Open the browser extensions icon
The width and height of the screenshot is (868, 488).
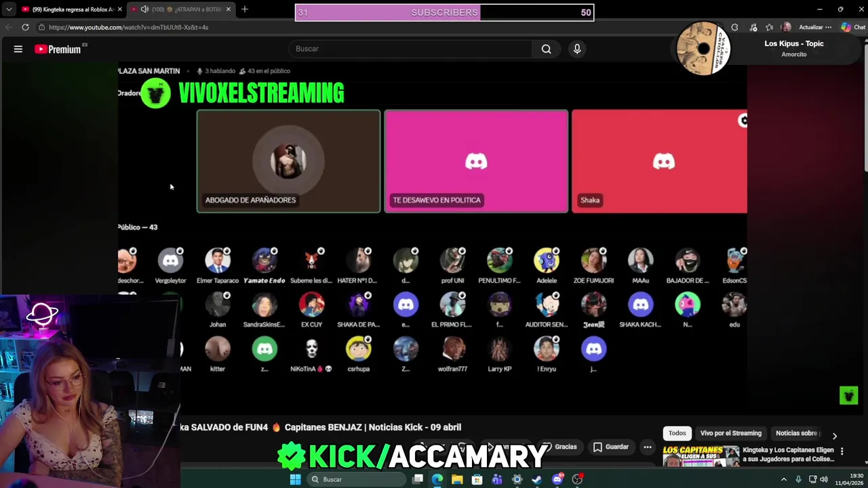tap(734, 27)
